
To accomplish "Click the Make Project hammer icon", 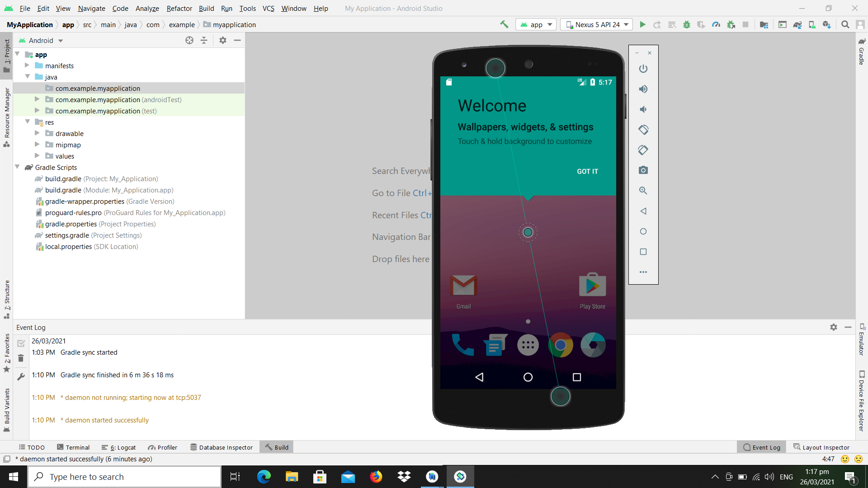I will pyautogui.click(x=504, y=25).
